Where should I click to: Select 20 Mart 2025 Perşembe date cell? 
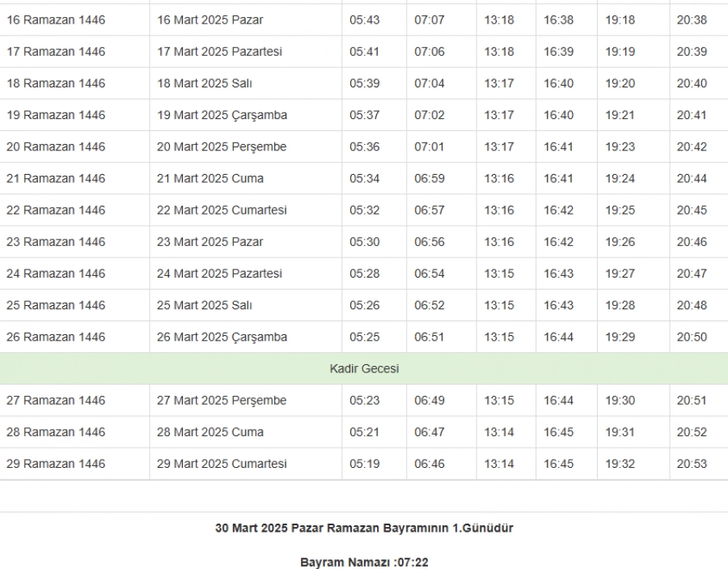click(222, 146)
